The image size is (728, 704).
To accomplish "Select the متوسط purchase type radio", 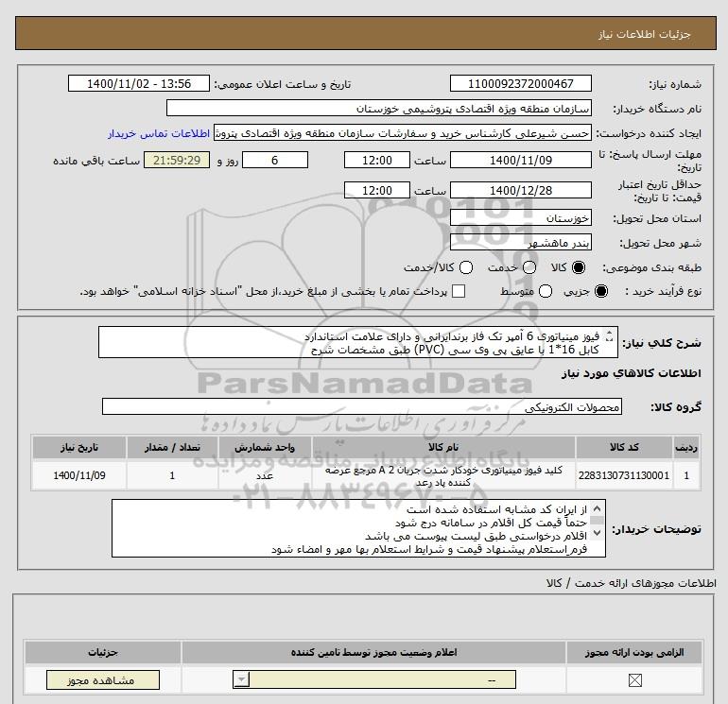I will (546, 291).
